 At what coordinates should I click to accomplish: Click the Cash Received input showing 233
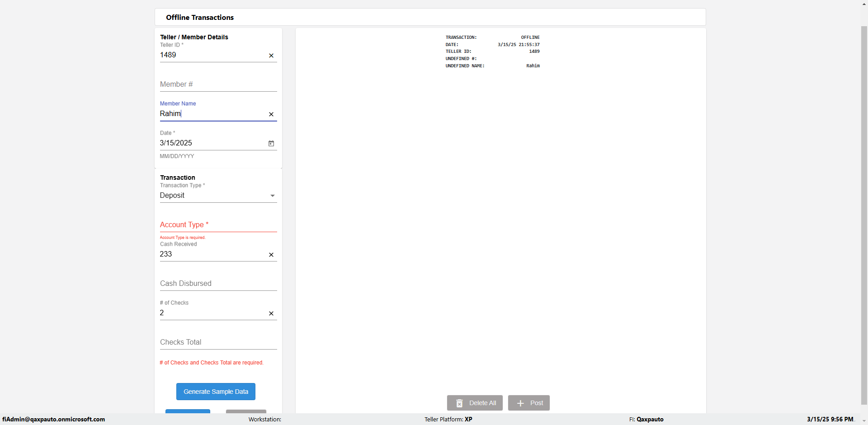(212, 254)
